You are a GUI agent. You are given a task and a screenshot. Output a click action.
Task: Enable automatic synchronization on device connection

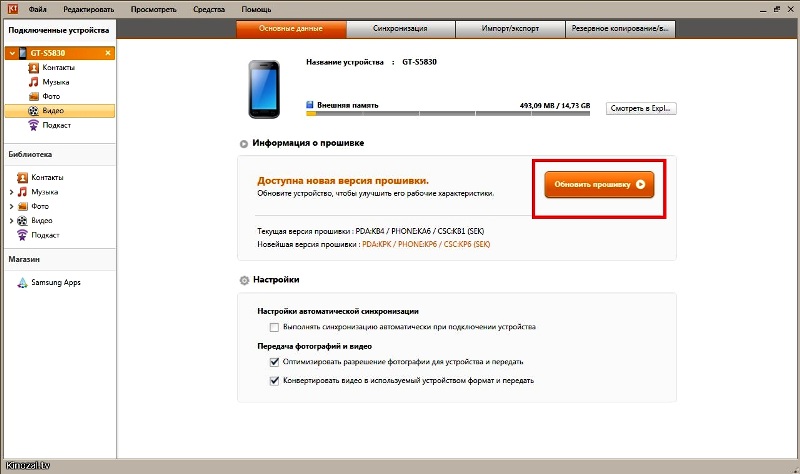pyautogui.click(x=274, y=327)
